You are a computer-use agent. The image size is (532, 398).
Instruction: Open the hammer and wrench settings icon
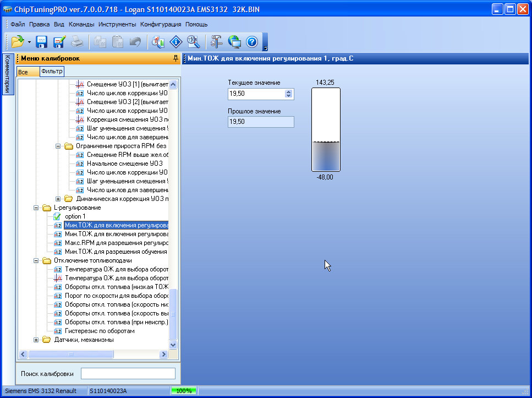coord(217,41)
